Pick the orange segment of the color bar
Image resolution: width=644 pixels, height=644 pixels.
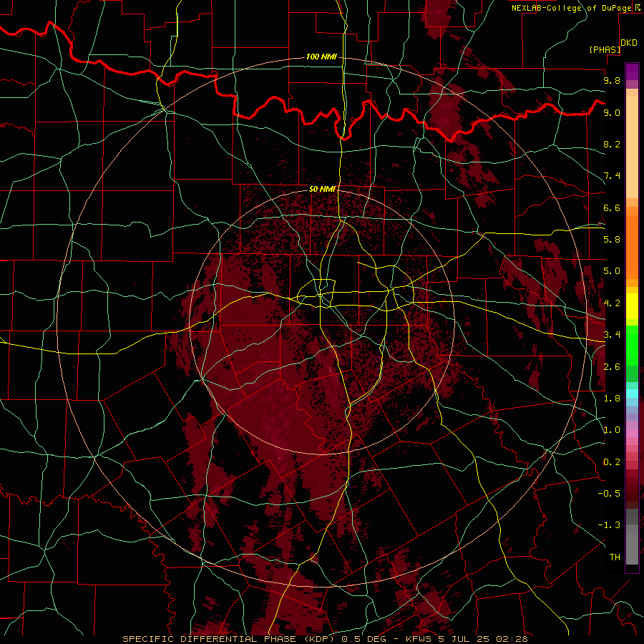632,246
